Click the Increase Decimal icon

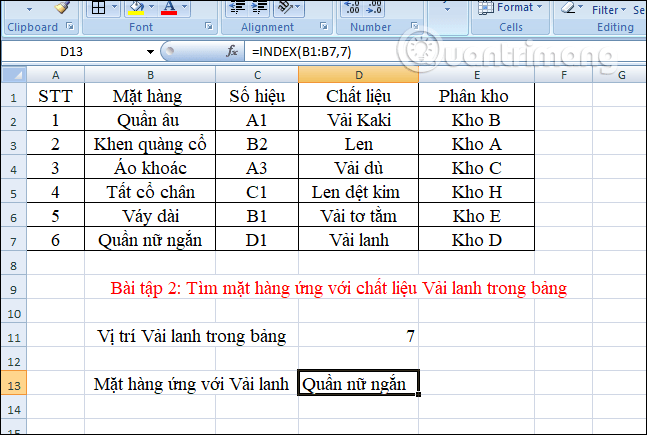352,7
